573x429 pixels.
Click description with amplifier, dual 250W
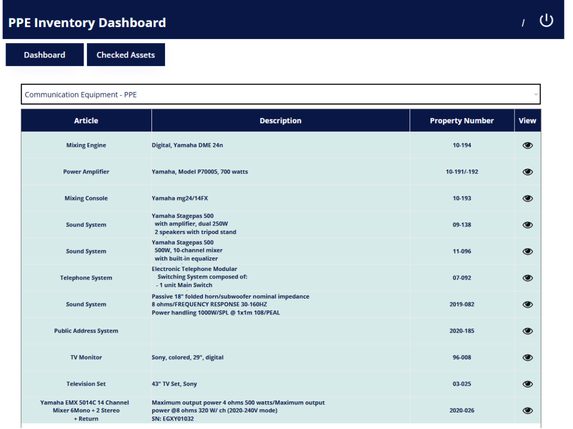[191, 224]
